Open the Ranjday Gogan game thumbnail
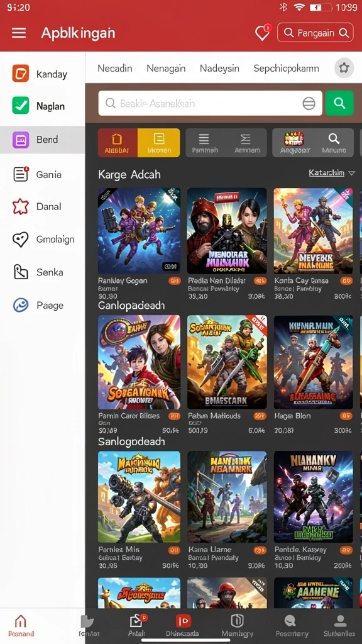362x644 pixels. point(139,231)
